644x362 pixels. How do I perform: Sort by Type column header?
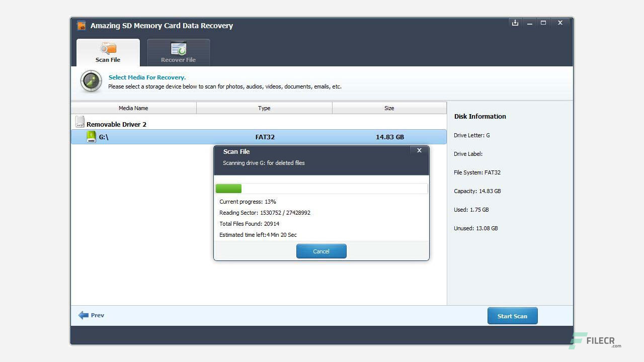pos(264,108)
